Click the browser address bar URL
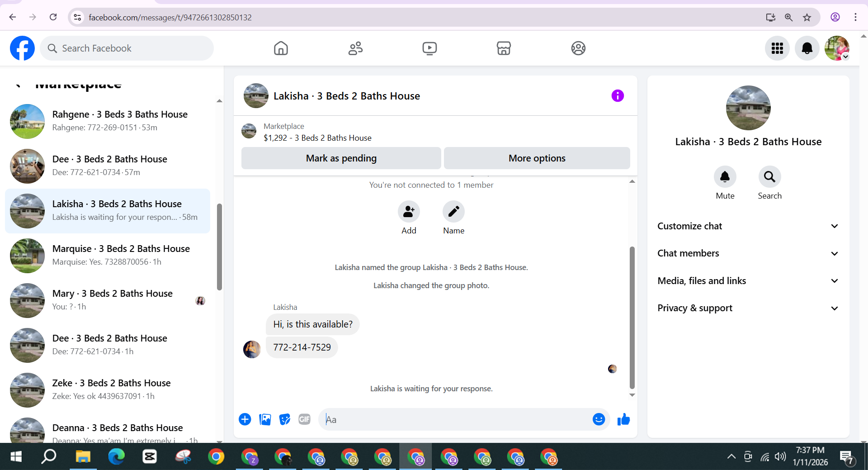The width and height of the screenshot is (868, 470). (170, 18)
